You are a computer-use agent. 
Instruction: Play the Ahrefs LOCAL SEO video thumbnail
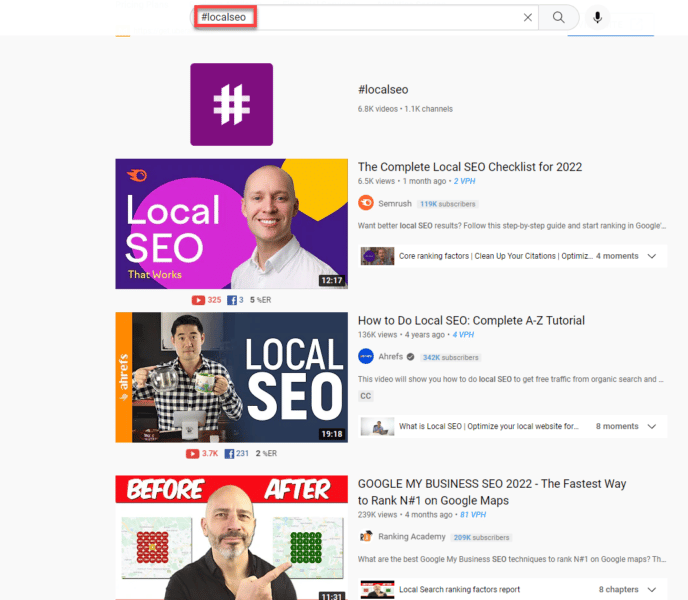pyautogui.click(x=232, y=377)
